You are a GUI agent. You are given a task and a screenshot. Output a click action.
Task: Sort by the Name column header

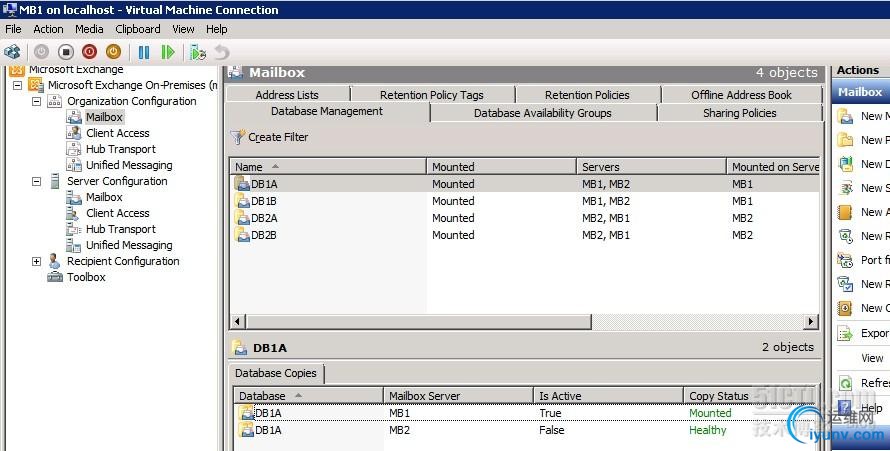tap(328, 167)
